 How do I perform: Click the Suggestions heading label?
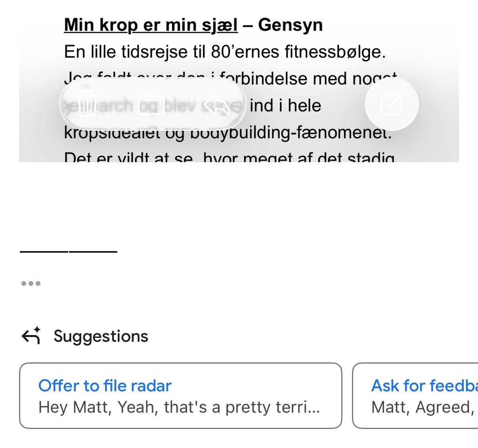tap(101, 336)
